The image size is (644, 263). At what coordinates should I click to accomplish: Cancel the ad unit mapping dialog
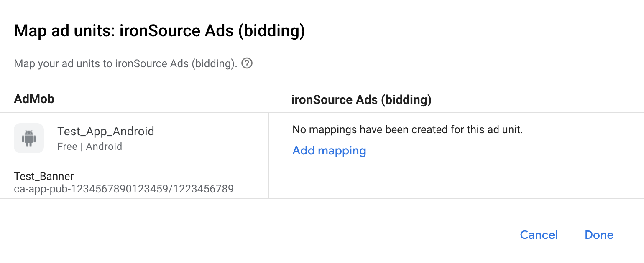[x=539, y=235]
